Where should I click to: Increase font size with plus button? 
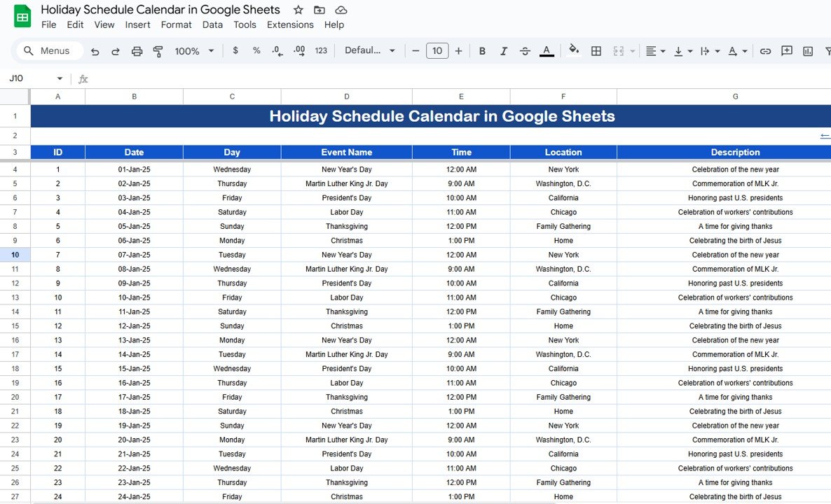(x=458, y=51)
